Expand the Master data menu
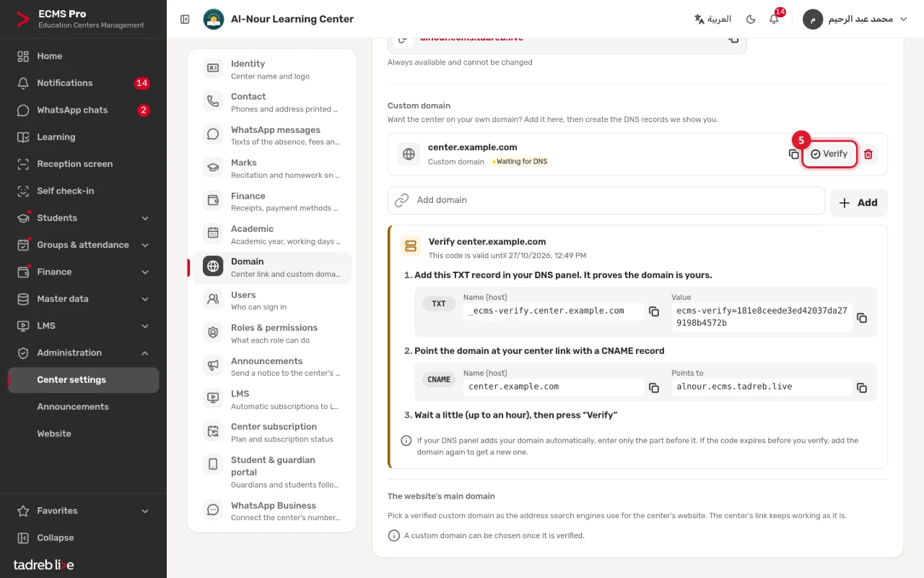This screenshot has width=924, height=578. 83,299
